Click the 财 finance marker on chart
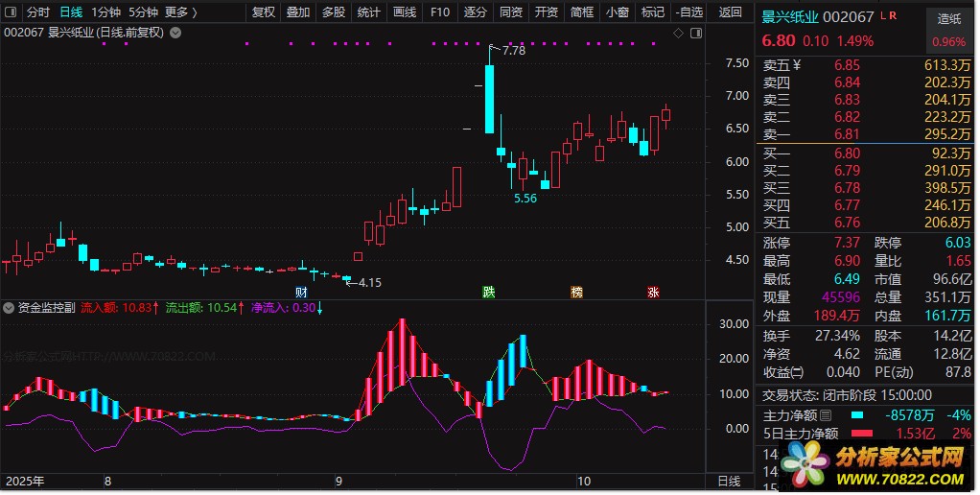This screenshot has width=980, height=495. coord(301,292)
